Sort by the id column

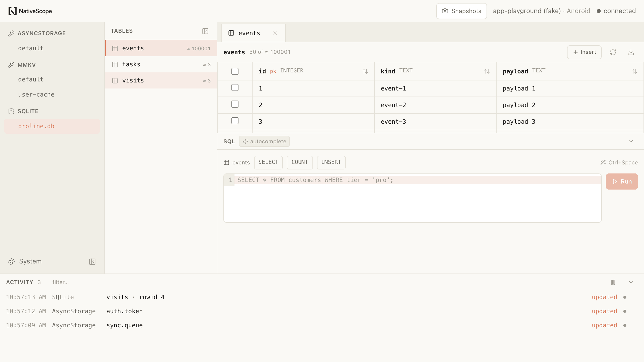365,71
